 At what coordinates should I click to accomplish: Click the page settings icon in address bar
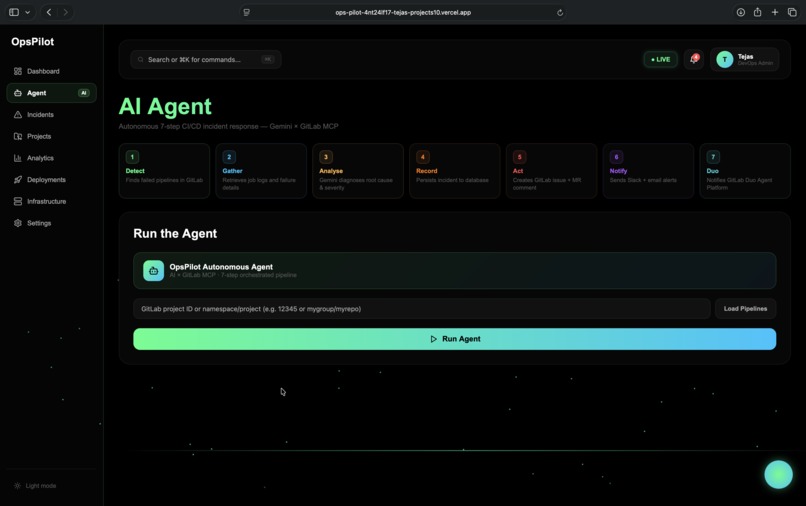pyautogui.click(x=247, y=12)
